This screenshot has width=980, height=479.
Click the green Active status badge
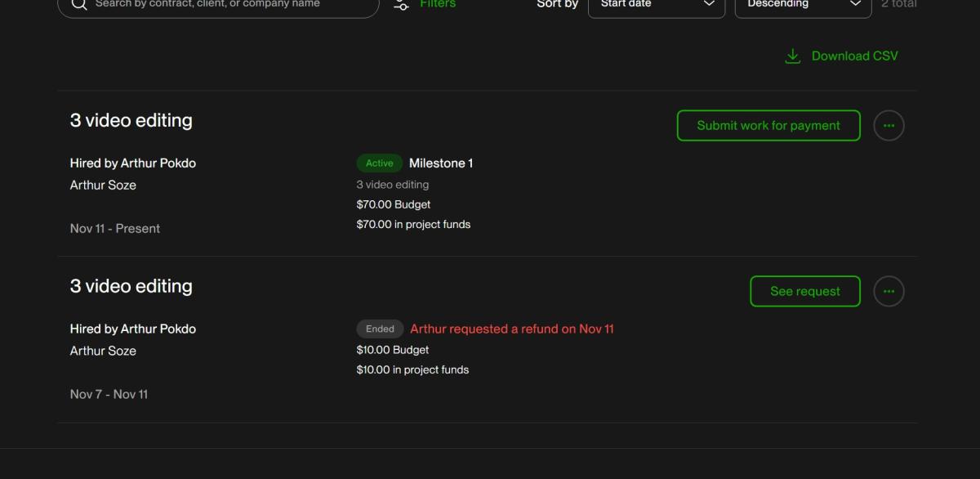pos(379,163)
